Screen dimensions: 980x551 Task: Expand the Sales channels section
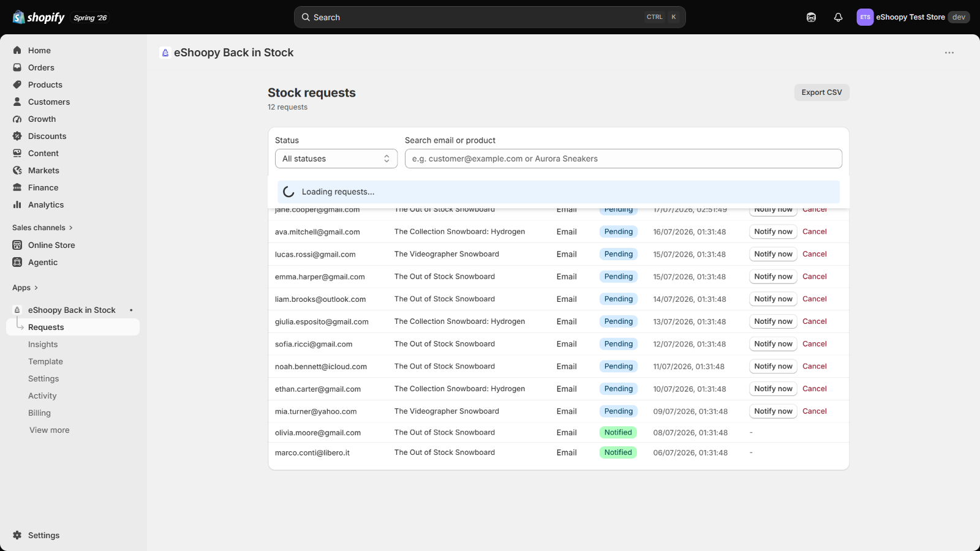tap(42, 228)
